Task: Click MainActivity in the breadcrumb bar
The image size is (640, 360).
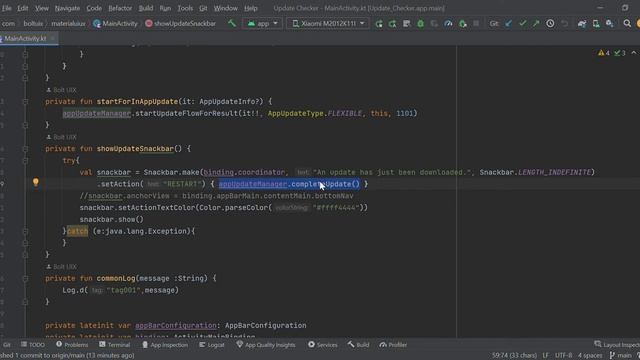Action: [x=116, y=24]
